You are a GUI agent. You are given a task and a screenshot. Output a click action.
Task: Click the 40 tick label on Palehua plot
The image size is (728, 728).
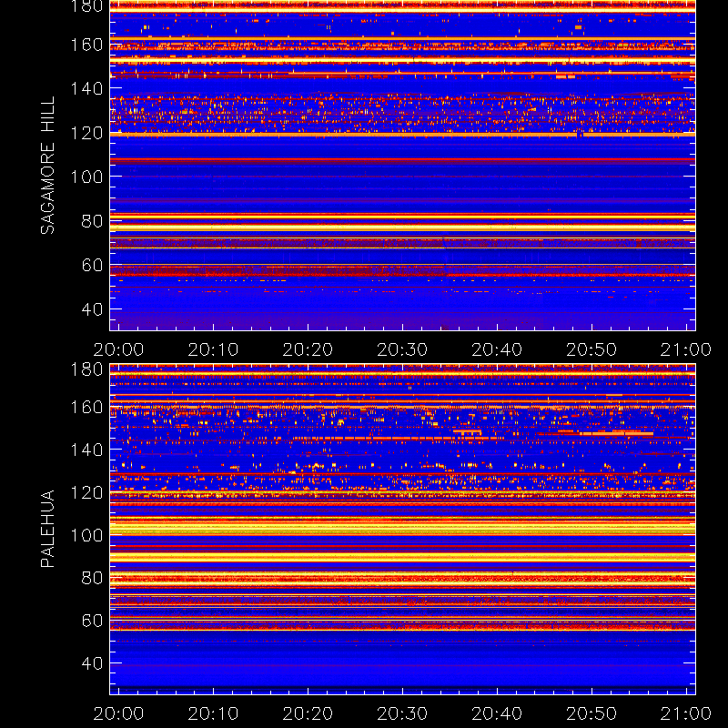92,663
